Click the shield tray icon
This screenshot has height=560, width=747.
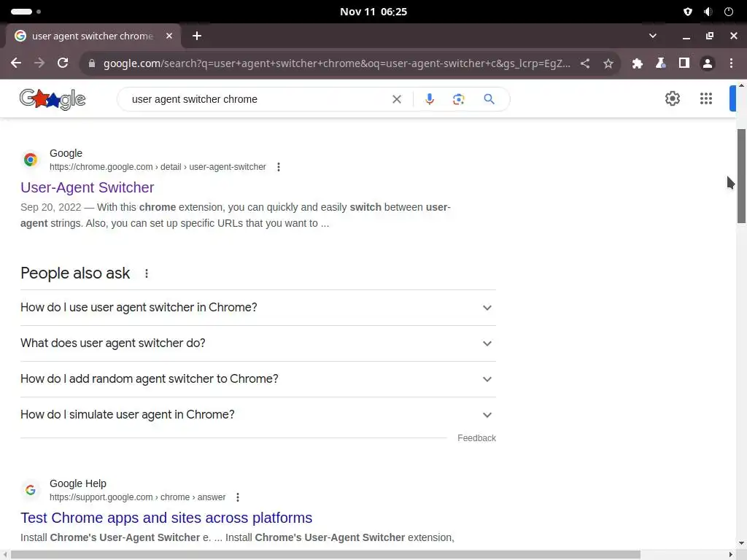[x=687, y=12]
